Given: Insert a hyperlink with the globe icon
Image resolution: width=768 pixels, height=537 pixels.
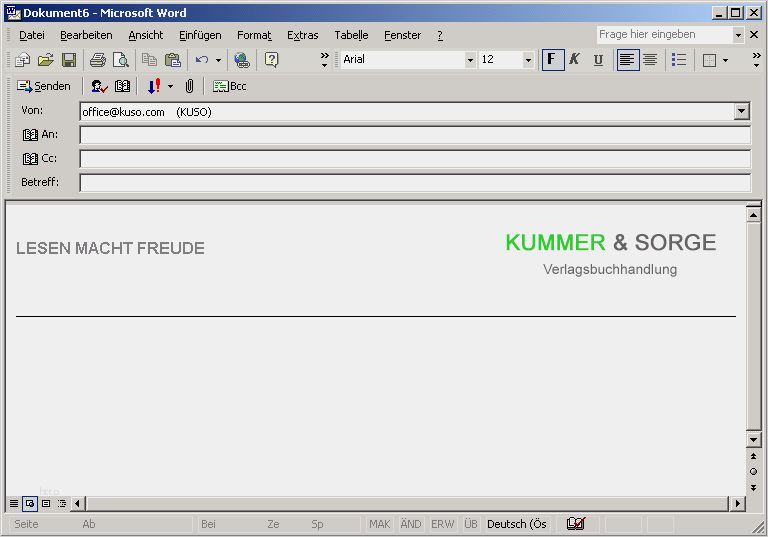Looking at the screenshot, I should tap(242, 60).
